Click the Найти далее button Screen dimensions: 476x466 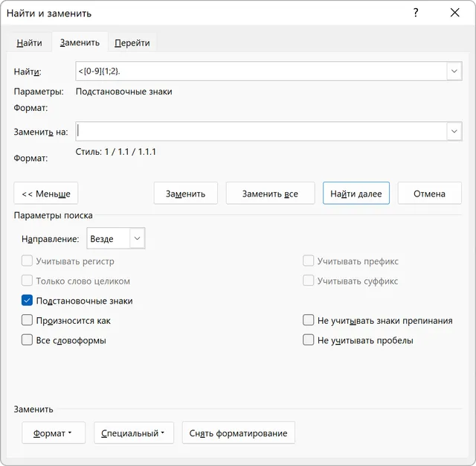pyautogui.click(x=356, y=194)
